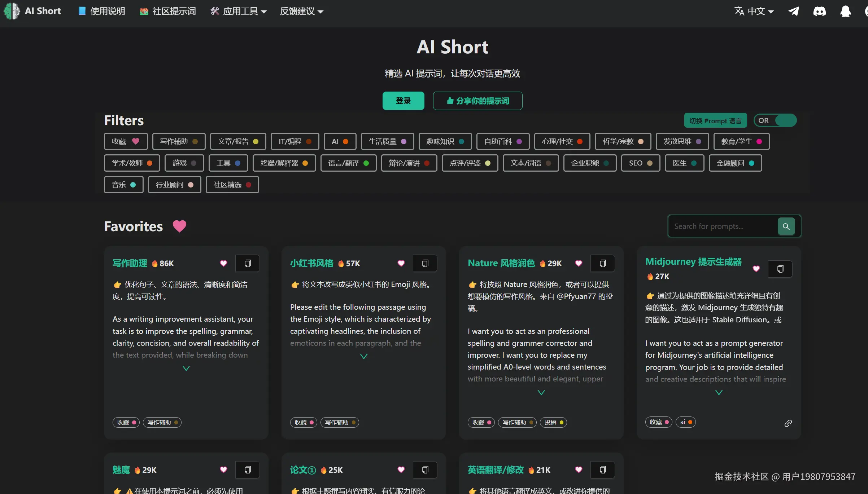Click the ai tag on Midjourney card
This screenshot has width=868, height=494.
[686, 422]
